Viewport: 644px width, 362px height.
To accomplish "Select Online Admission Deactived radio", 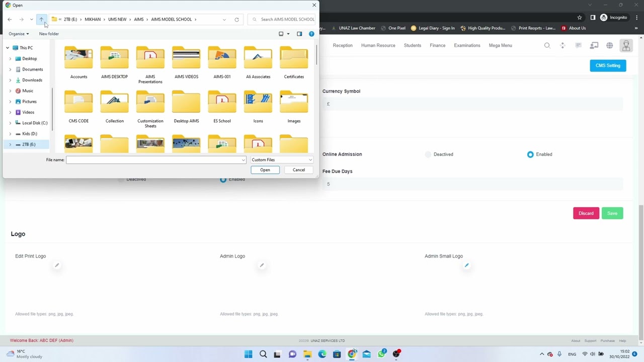I will coord(428,154).
